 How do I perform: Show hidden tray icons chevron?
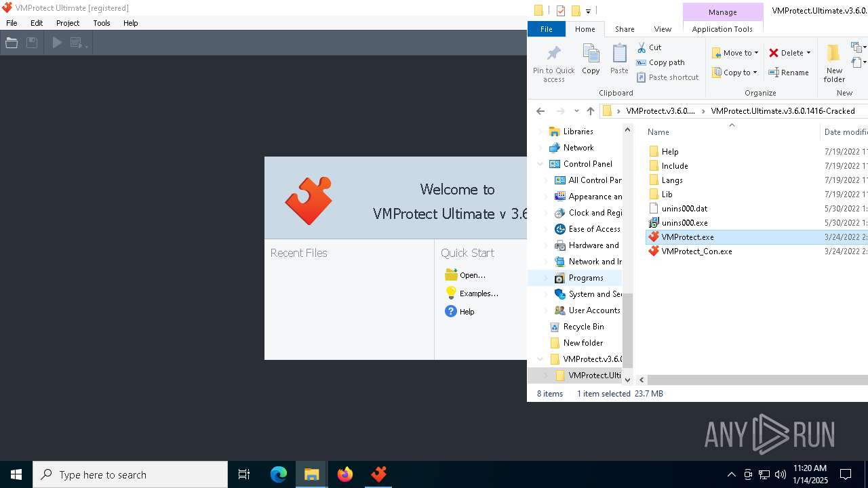(x=731, y=474)
